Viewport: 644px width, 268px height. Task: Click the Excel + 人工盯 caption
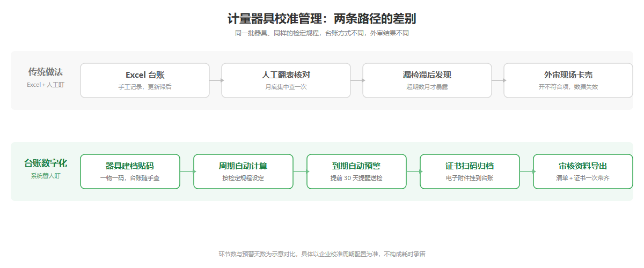tap(46, 85)
